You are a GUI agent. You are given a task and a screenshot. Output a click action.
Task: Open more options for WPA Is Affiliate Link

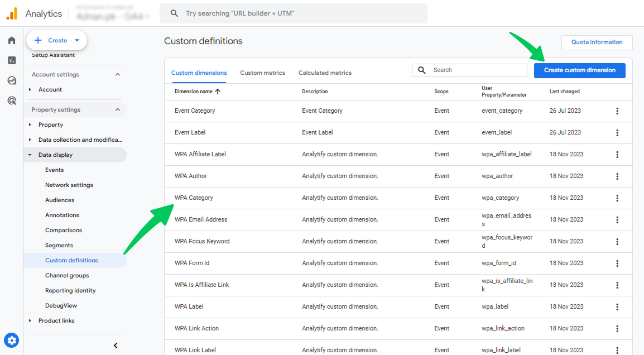(x=617, y=285)
